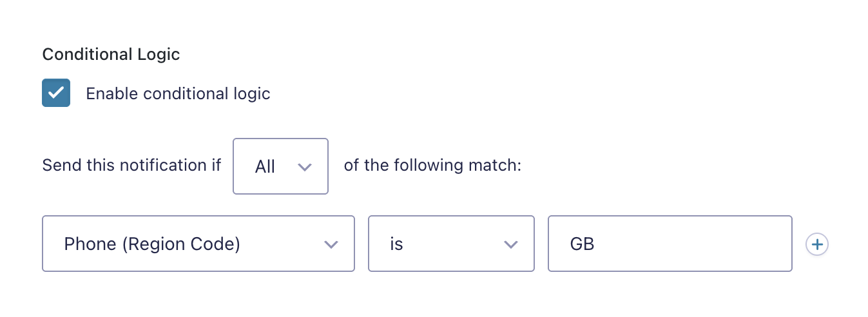Open the Phone (Region Code) field dropdown

coord(198,244)
